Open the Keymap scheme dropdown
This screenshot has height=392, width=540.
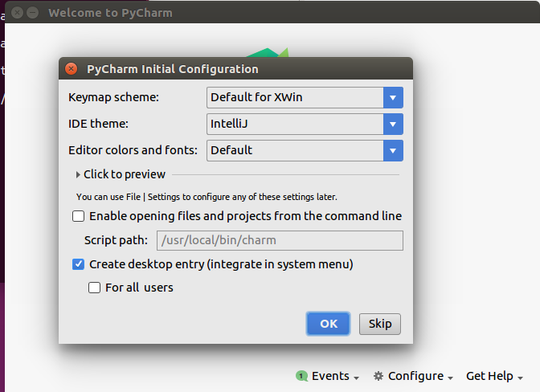point(305,97)
